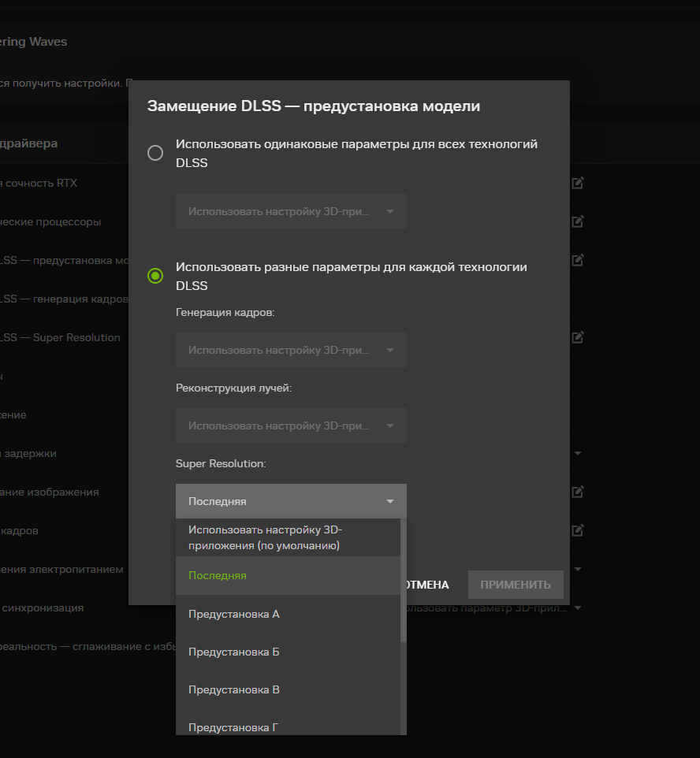The width and height of the screenshot is (700, 758).
Task: Click the 'LSS — генерация кадров' row text
Action: coord(64,299)
